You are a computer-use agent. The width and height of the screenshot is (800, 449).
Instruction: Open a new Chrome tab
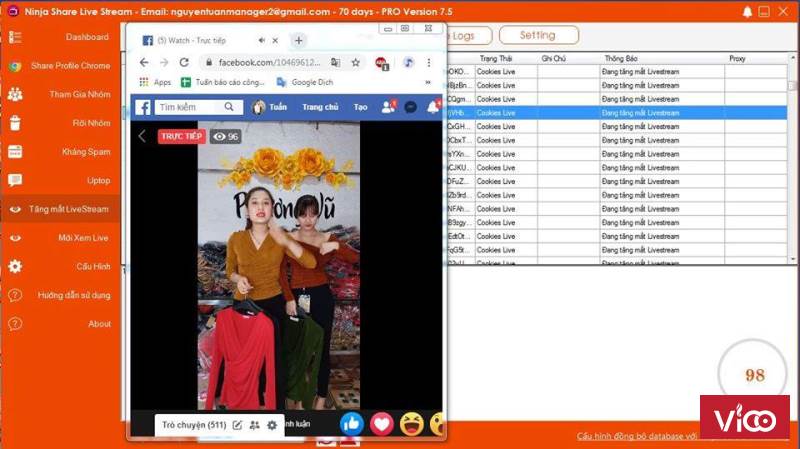pyautogui.click(x=298, y=40)
